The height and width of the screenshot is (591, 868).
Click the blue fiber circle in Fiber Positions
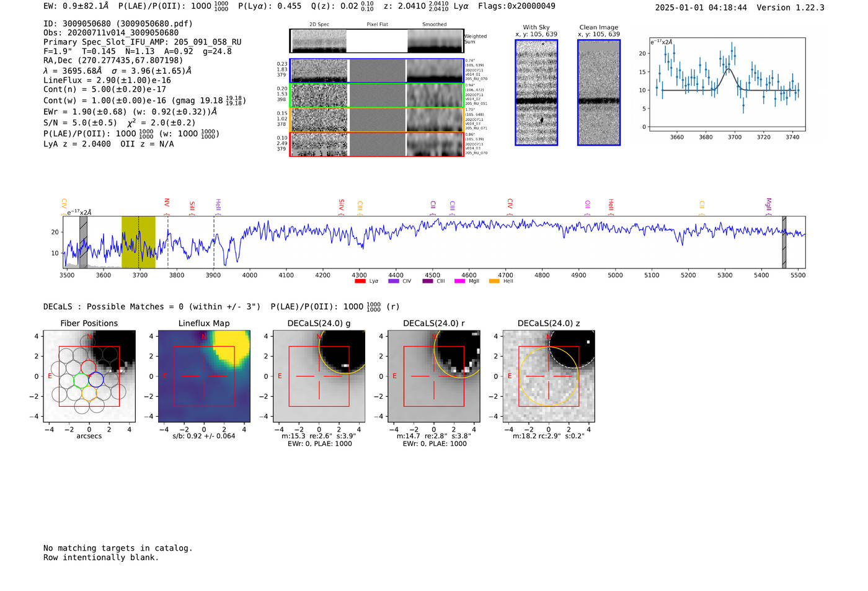[96, 380]
